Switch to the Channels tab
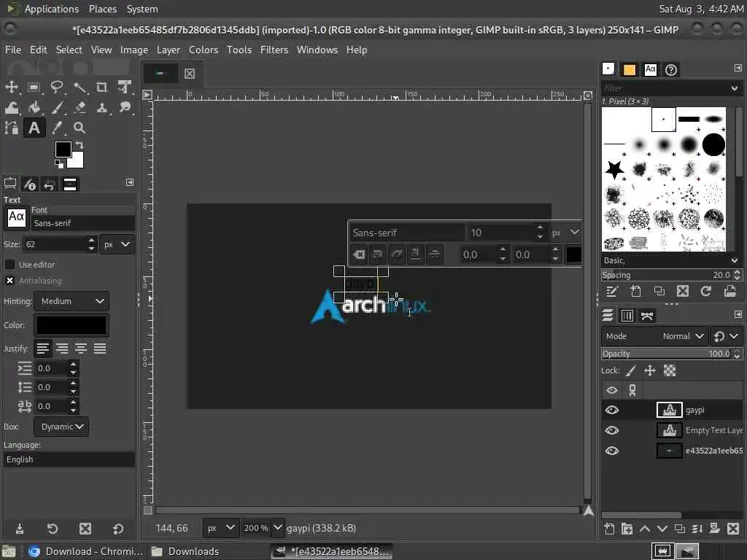The height and width of the screenshot is (560, 747). click(x=627, y=315)
